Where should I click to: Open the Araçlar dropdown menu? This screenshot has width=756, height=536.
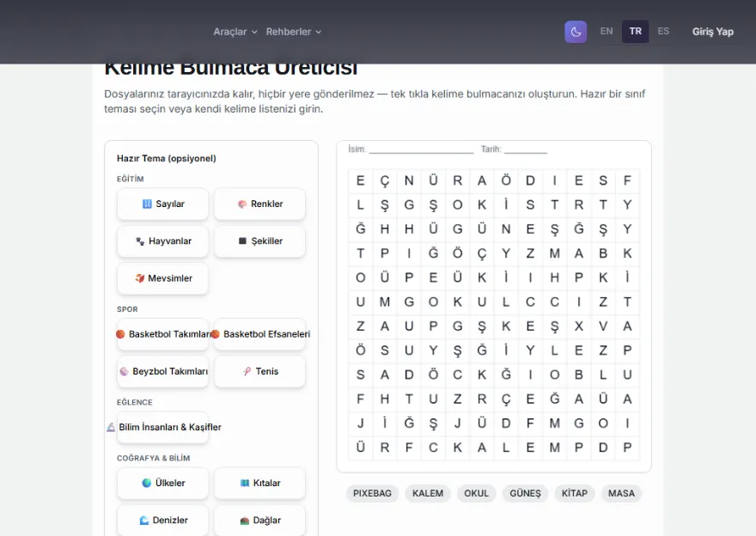[x=235, y=32]
